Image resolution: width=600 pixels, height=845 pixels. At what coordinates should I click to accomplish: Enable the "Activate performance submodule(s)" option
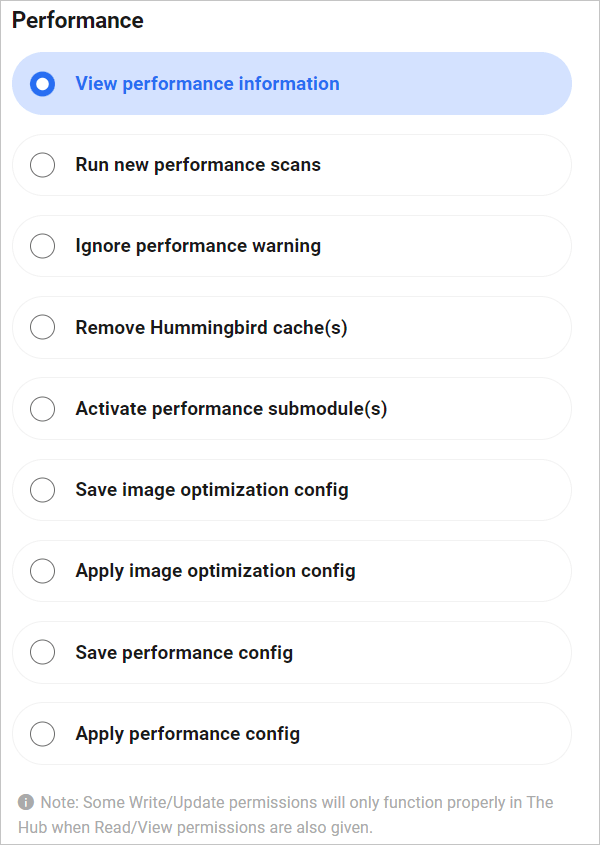[x=42, y=408]
